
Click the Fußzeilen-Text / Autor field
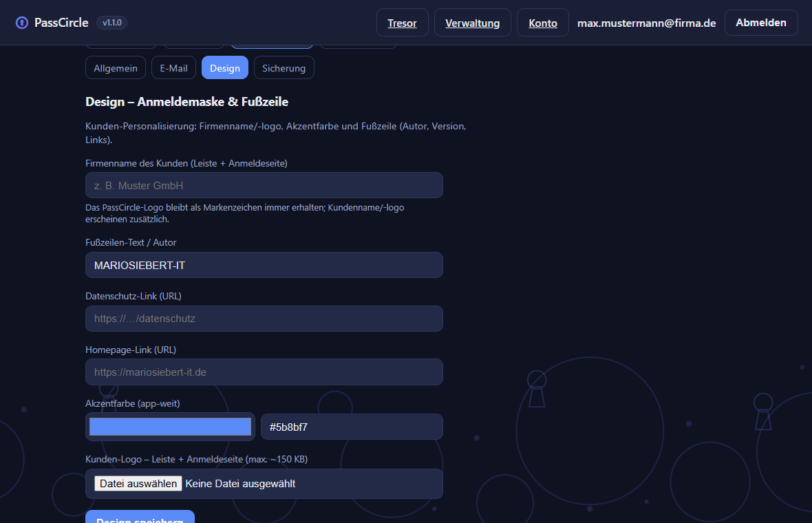[264, 265]
